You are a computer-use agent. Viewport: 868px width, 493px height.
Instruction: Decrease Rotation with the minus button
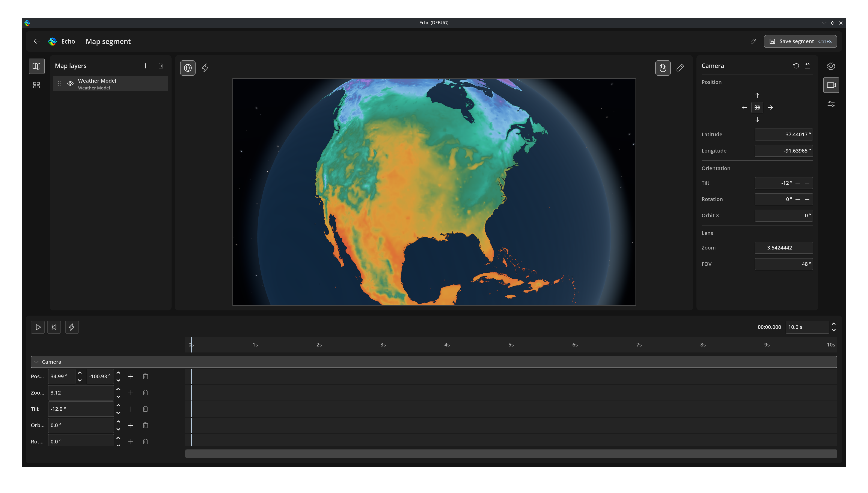tap(798, 200)
